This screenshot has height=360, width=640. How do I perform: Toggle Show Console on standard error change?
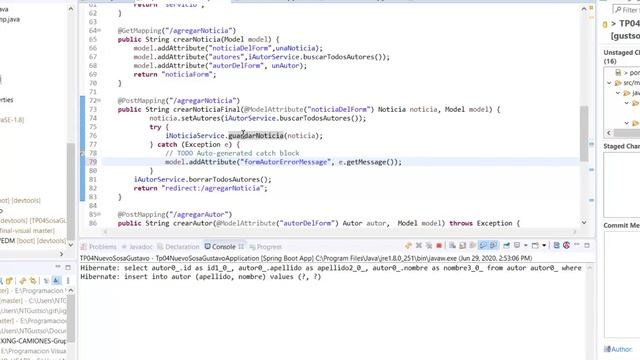493,245
